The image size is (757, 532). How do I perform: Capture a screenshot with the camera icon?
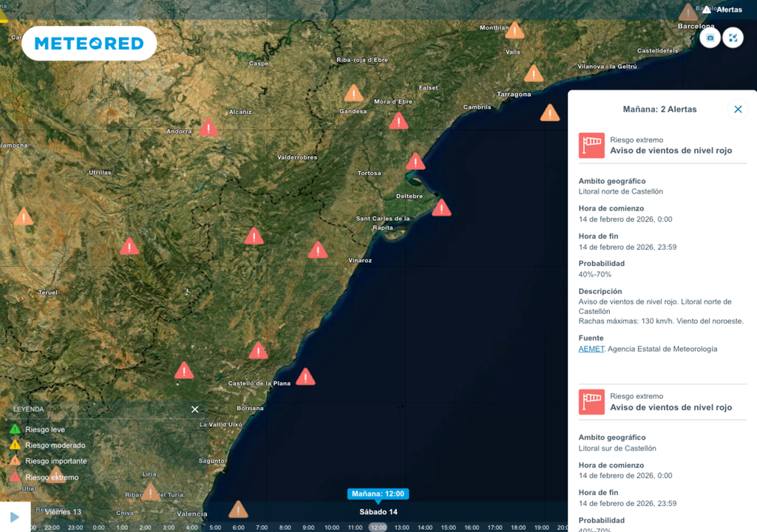[709, 37]
